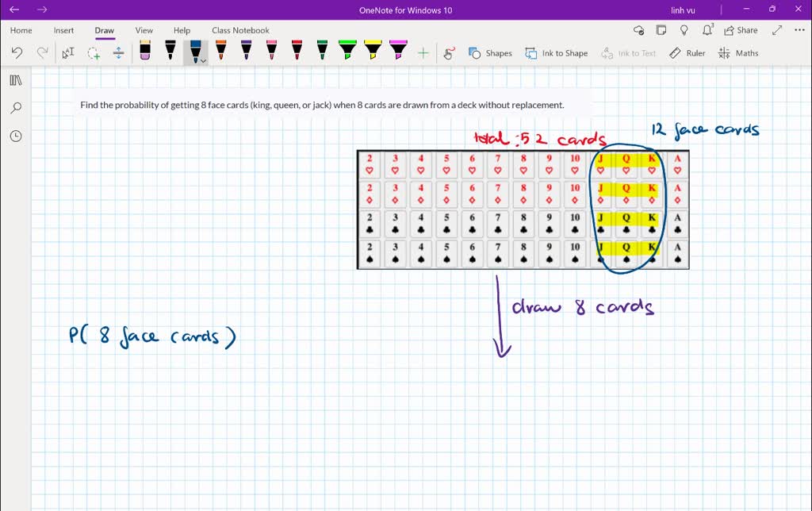Select the purple pen

point(247,51)
